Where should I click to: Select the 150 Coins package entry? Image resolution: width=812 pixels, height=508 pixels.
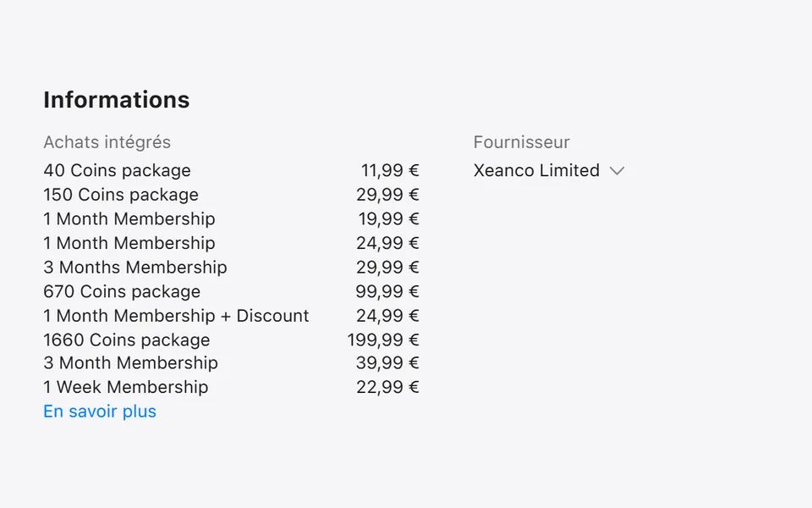[231, 195]
